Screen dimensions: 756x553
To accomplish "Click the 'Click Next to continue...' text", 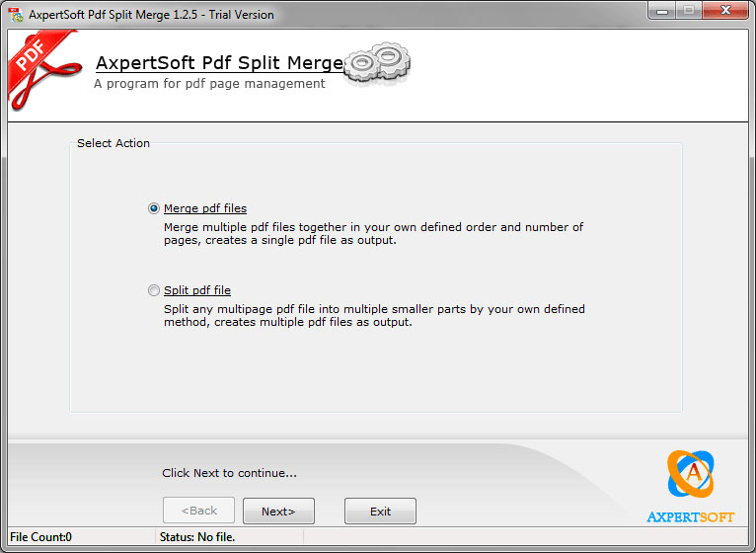I will click(x=230, y=473).
